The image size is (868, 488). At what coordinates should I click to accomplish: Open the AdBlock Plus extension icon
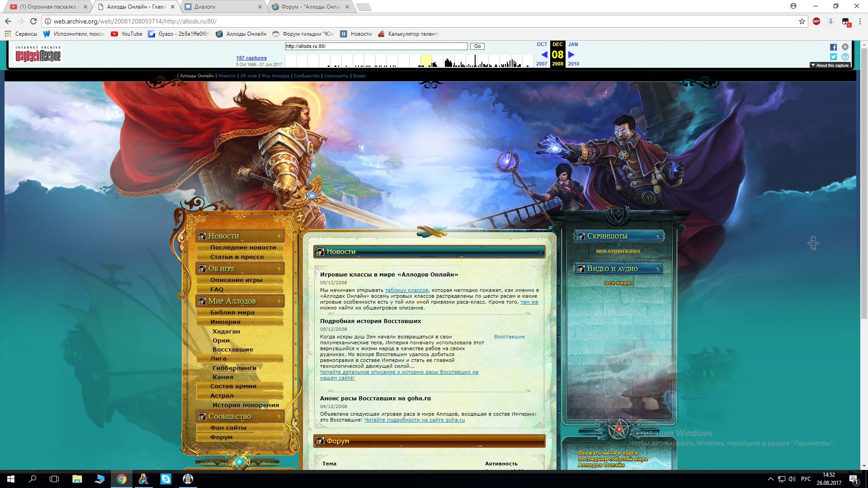(816, 21)
